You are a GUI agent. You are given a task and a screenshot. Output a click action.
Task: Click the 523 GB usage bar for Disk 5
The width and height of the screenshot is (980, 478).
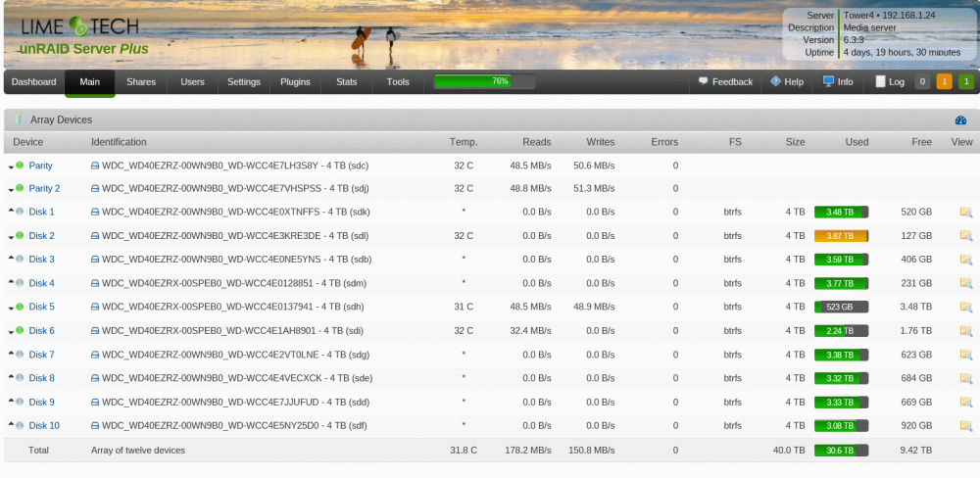(841, 307)
